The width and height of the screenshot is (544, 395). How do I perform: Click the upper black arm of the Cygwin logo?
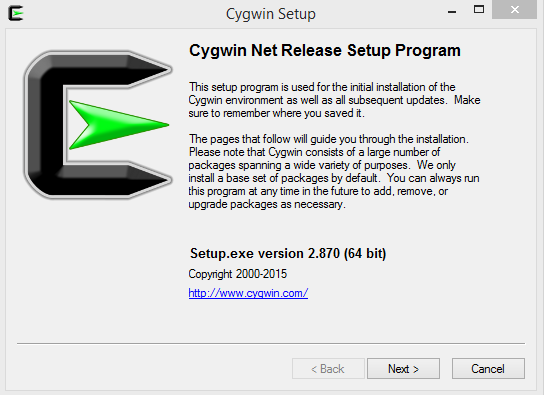pyautogui.click(x=114, y=70)
